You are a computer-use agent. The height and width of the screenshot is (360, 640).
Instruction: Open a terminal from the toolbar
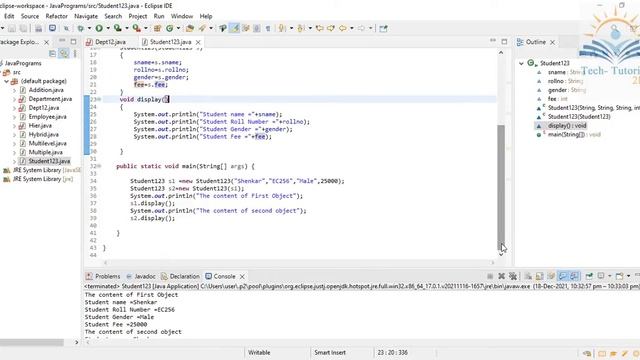pyautogui.click(x=52, y=28)
